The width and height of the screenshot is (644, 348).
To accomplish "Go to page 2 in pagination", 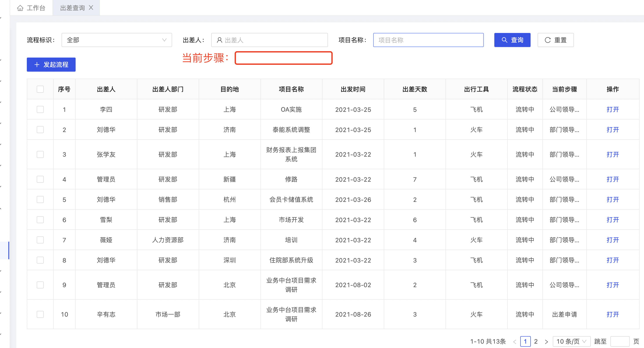I will coord(536,341).
